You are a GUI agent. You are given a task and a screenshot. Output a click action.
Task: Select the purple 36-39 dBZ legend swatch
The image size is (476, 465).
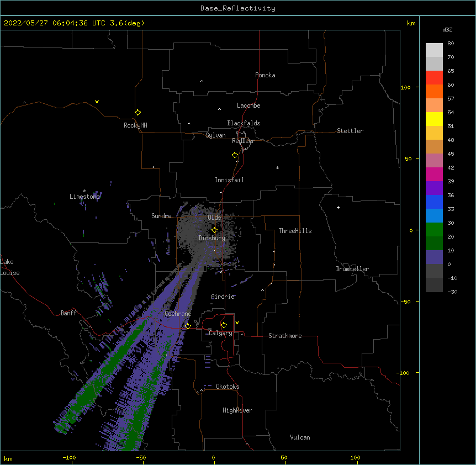434,188
